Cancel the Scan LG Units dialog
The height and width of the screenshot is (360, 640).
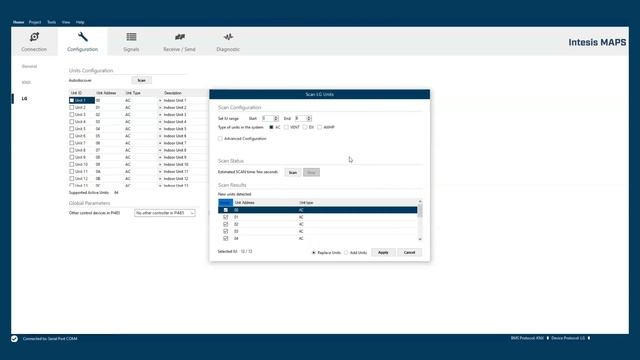click(x=409, y=253)
